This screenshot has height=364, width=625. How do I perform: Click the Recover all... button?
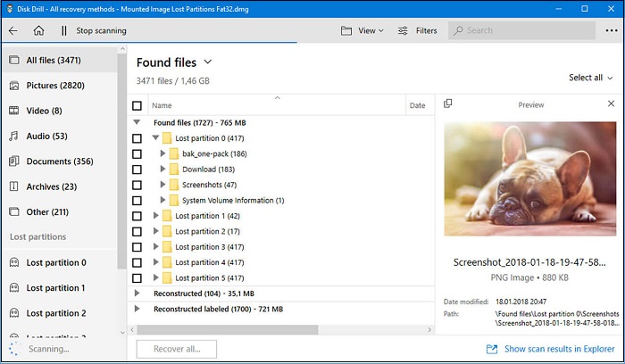(177, 349)
